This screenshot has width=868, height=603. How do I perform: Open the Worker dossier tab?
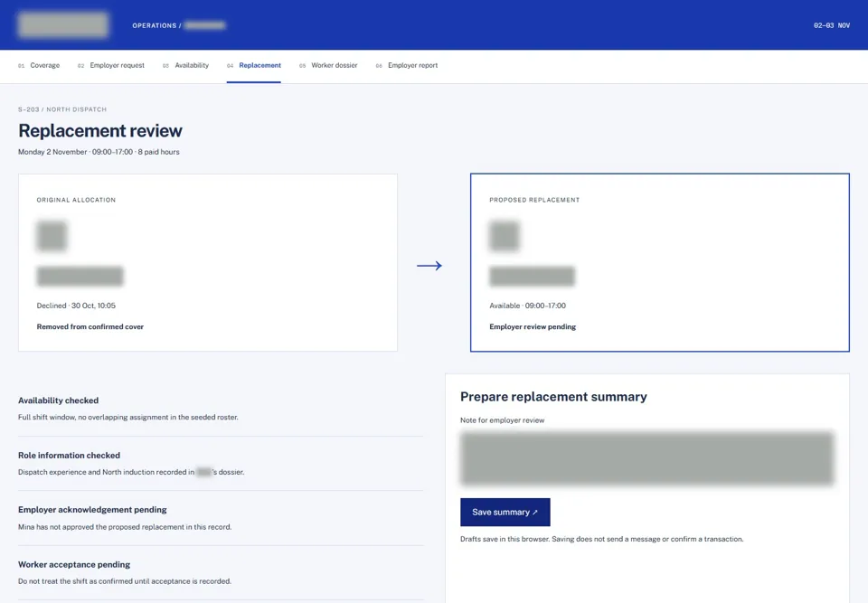(328, 65)
